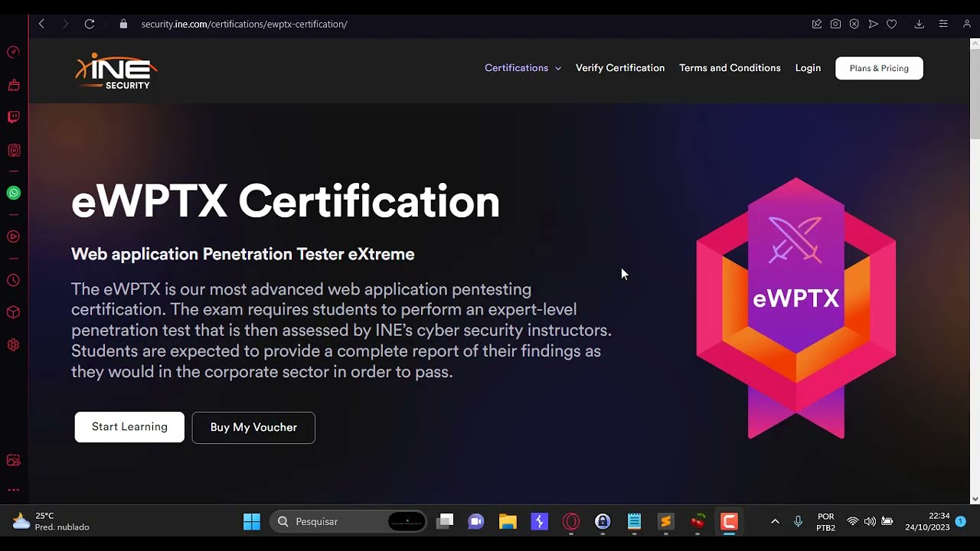Open Task View on the taskbar
Screen dimensions: 980x551
pos(445,521)
